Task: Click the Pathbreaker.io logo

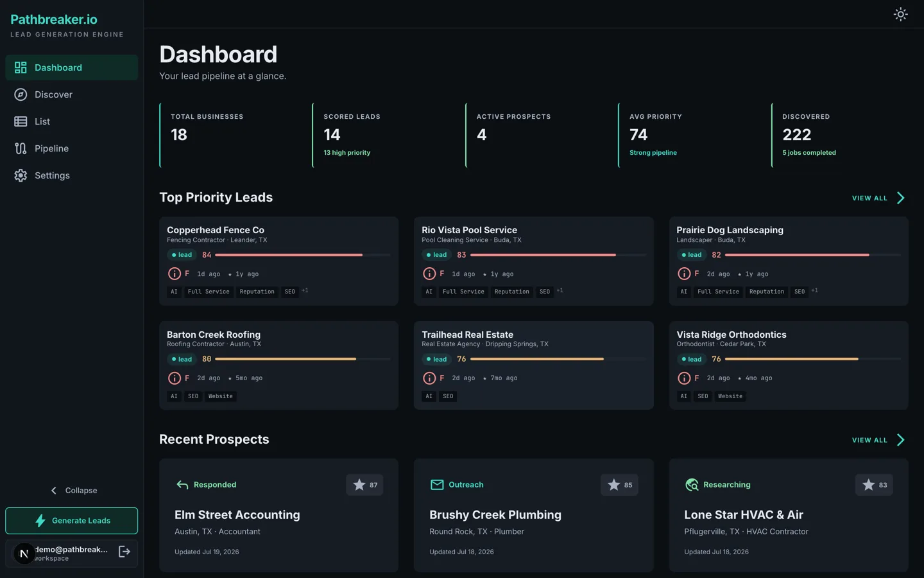Action: pos(54,19)
